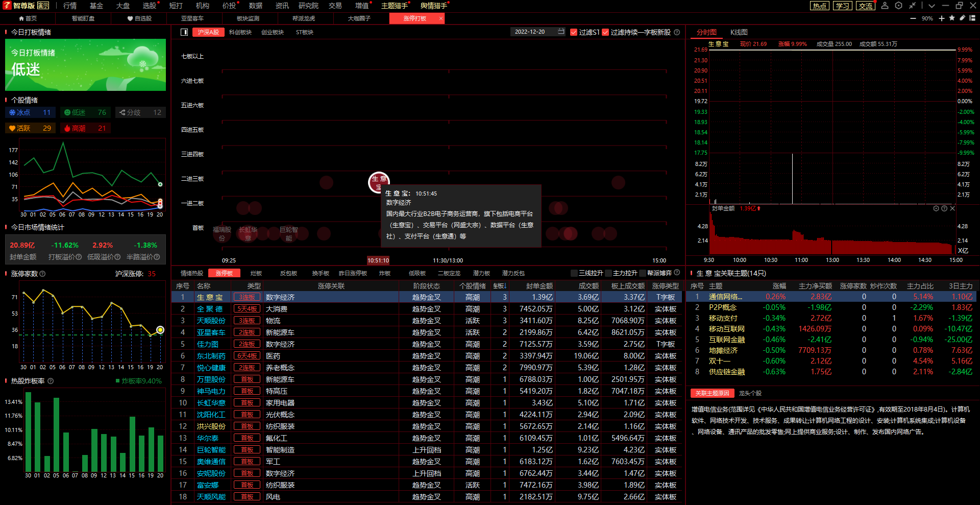Click the 龙头个股 button
Viewport: 980px width, 505px height.
pyautogui.click(x=750, y=393)
